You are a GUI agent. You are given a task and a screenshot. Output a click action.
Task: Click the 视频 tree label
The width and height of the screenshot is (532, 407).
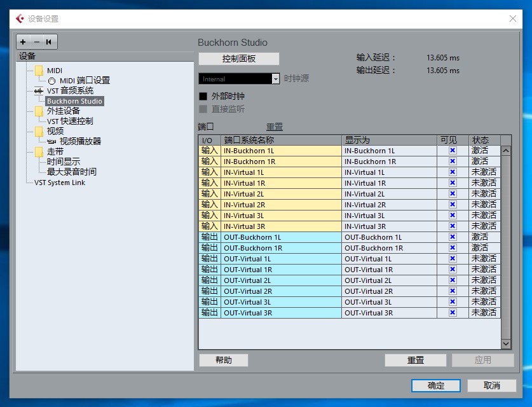pyautogui.click(x=55, y=132)
